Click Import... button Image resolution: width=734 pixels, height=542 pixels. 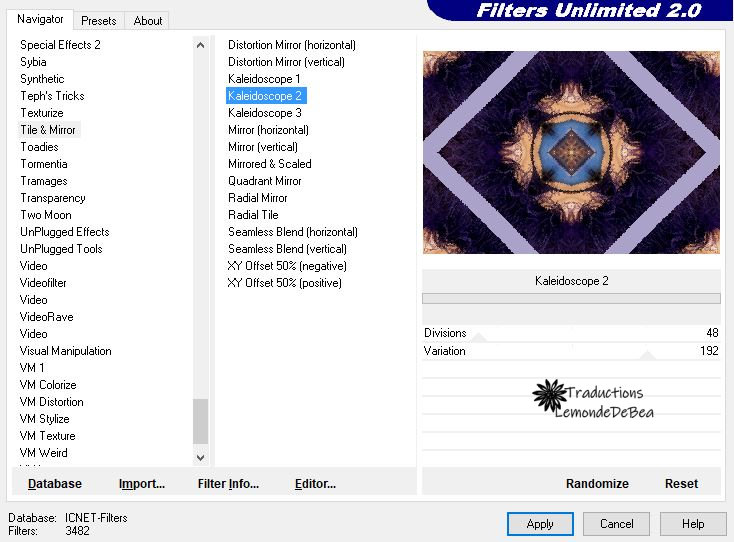[x=142, y=483]
